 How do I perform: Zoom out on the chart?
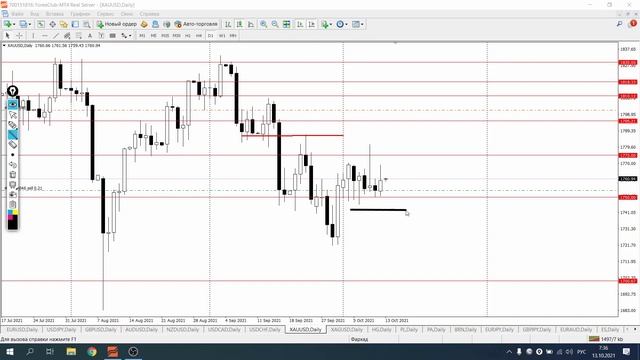click(275, 24)
